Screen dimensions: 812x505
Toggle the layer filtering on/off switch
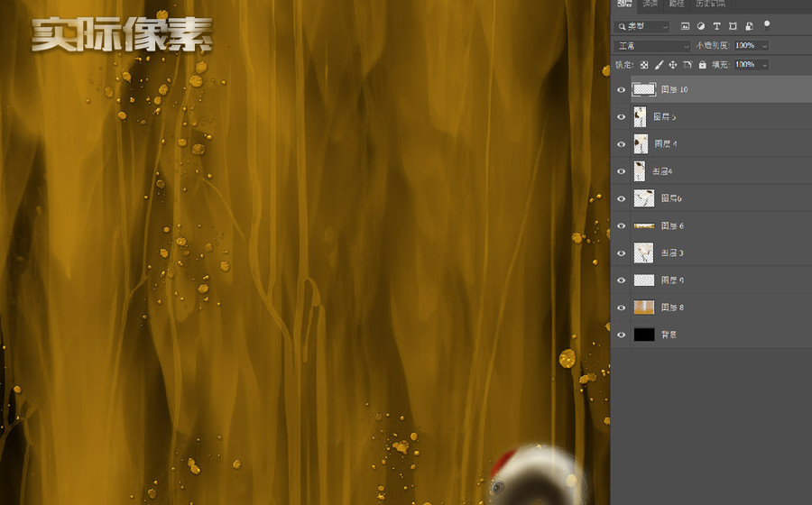coord(767,25)
